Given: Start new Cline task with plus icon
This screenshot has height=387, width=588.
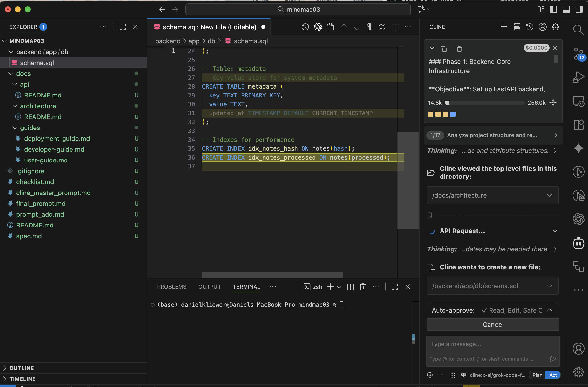Looking at the screenshot, I should [x=504, y=27].
